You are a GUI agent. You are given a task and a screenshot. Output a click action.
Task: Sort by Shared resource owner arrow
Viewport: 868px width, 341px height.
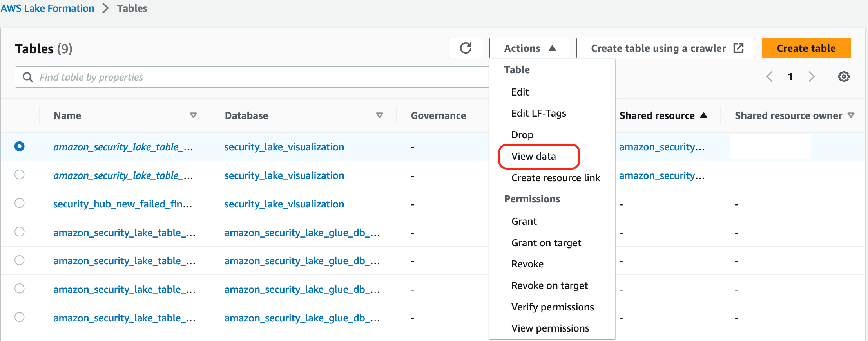[x=851, y=115]
